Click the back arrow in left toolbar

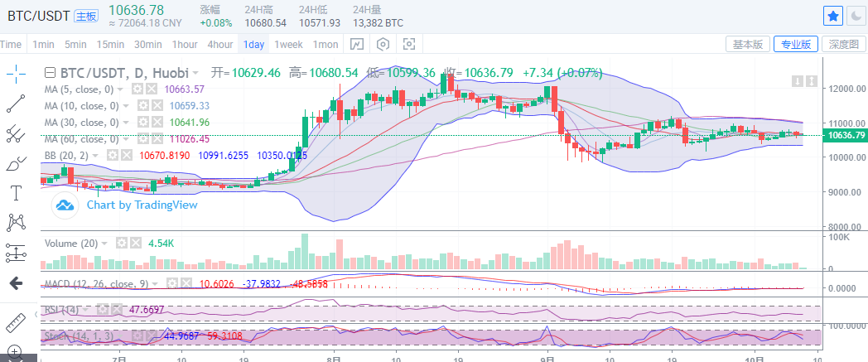pyautogui.click(x=16, y=284)
